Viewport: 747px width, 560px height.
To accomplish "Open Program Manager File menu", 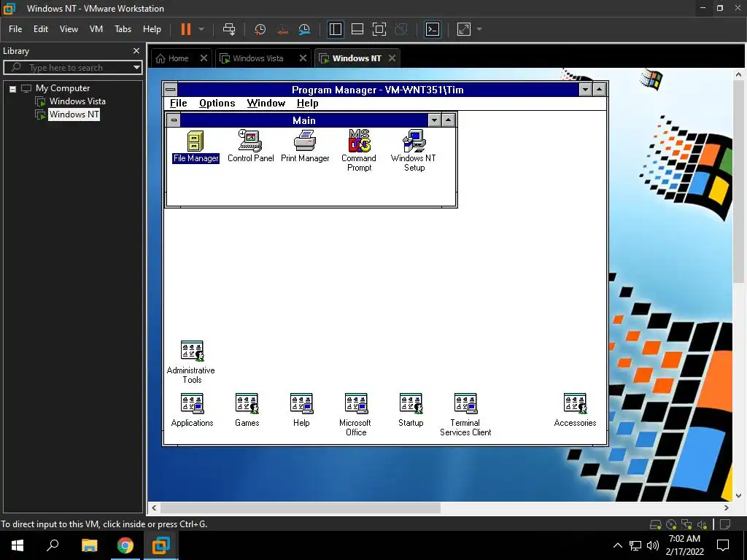I will coord(179,104).
